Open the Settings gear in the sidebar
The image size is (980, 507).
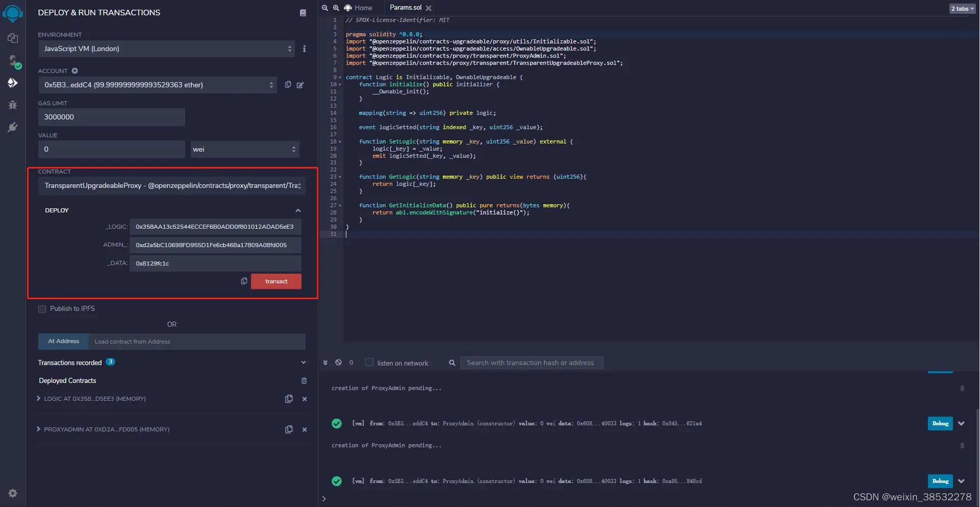[13, 493]
